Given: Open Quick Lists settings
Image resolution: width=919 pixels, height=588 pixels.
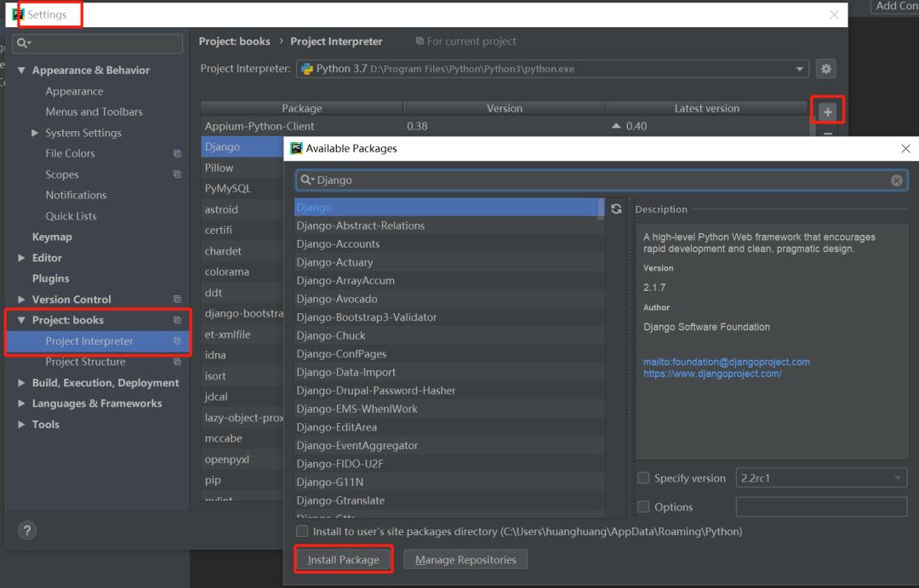Looking at the screenshot, I should (x=71, y=216).
